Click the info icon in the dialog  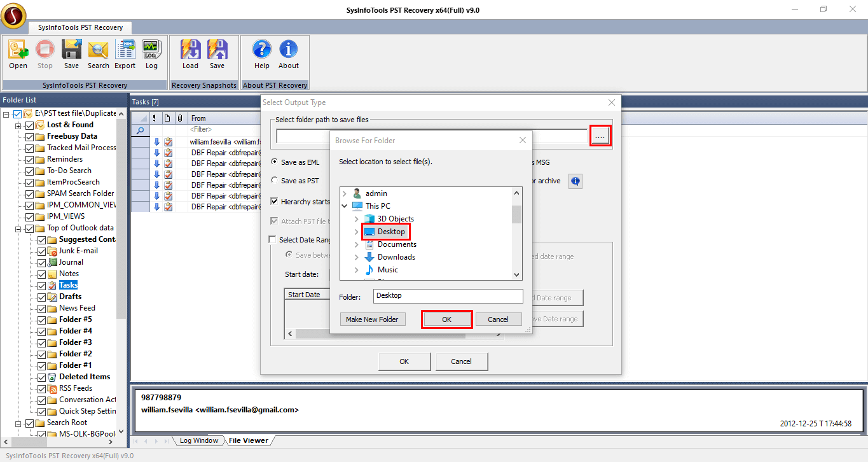point(575,181)
